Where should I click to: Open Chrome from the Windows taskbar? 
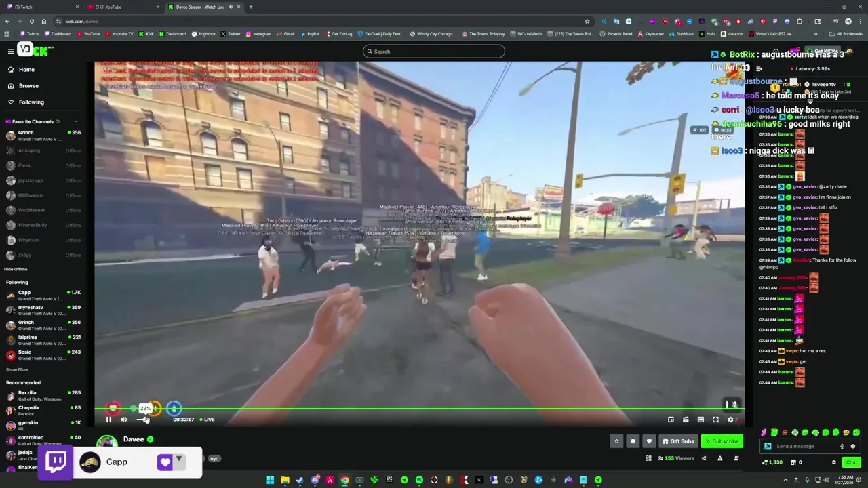pos(344,480)
